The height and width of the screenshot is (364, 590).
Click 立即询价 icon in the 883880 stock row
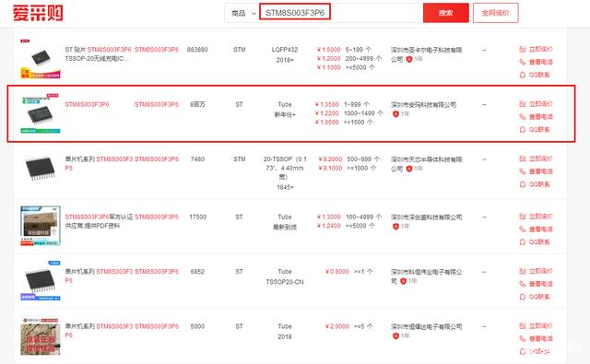click(x=523, y=49)
